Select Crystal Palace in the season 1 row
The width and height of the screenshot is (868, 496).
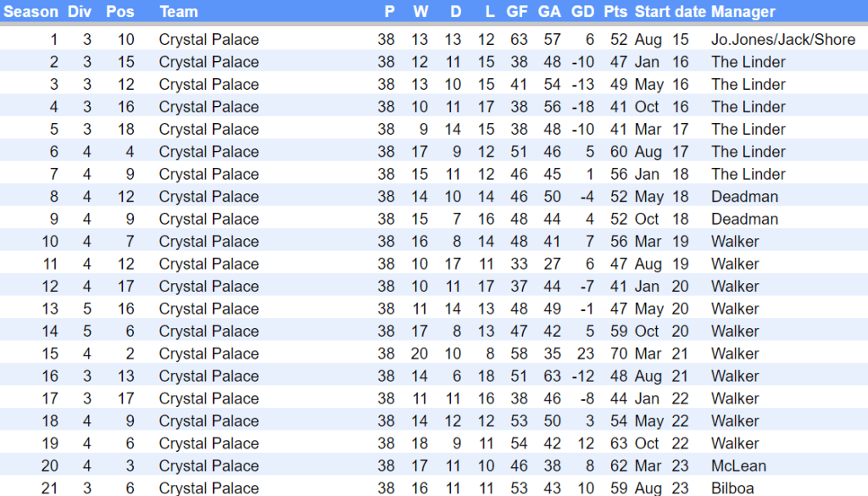click(209, 40)
